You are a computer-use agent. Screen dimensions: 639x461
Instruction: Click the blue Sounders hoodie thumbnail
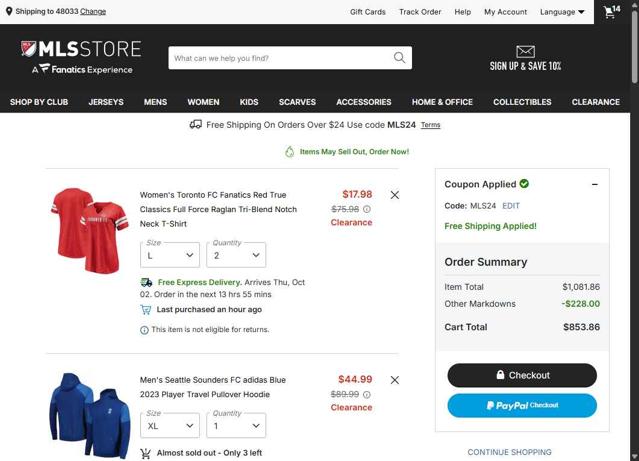[90, 416]
